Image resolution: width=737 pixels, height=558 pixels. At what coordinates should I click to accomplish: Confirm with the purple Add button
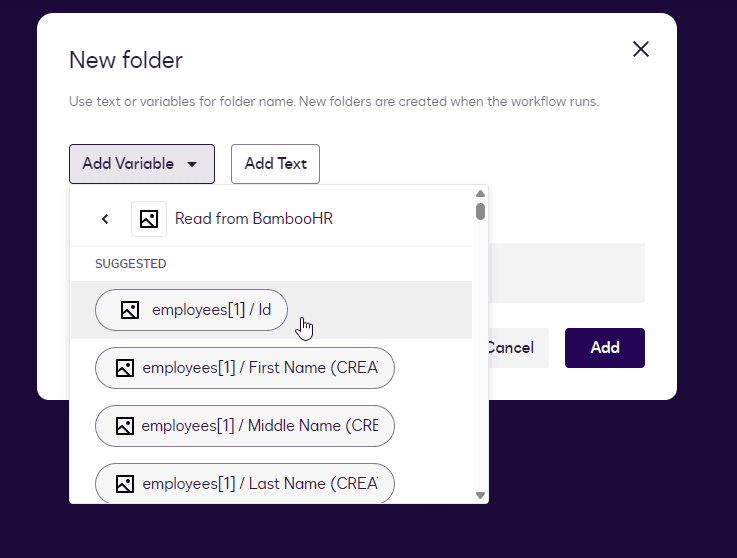click(604, 348)
